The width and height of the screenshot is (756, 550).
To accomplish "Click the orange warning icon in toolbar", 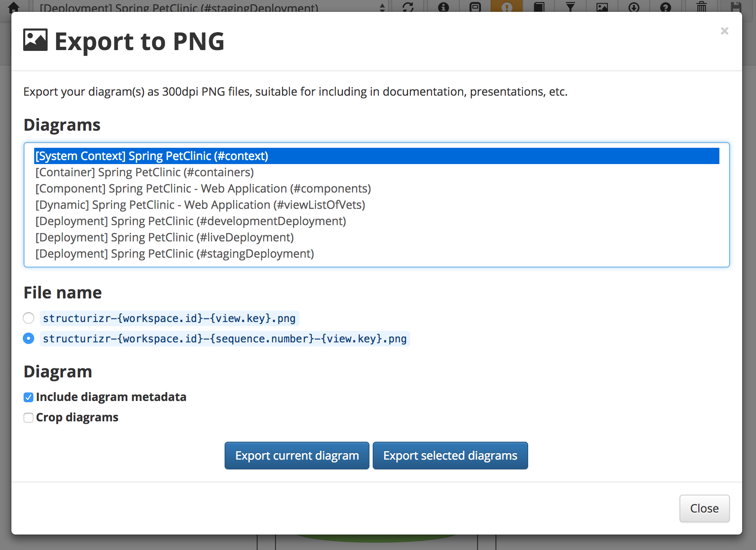I will (x=507, y=7).
